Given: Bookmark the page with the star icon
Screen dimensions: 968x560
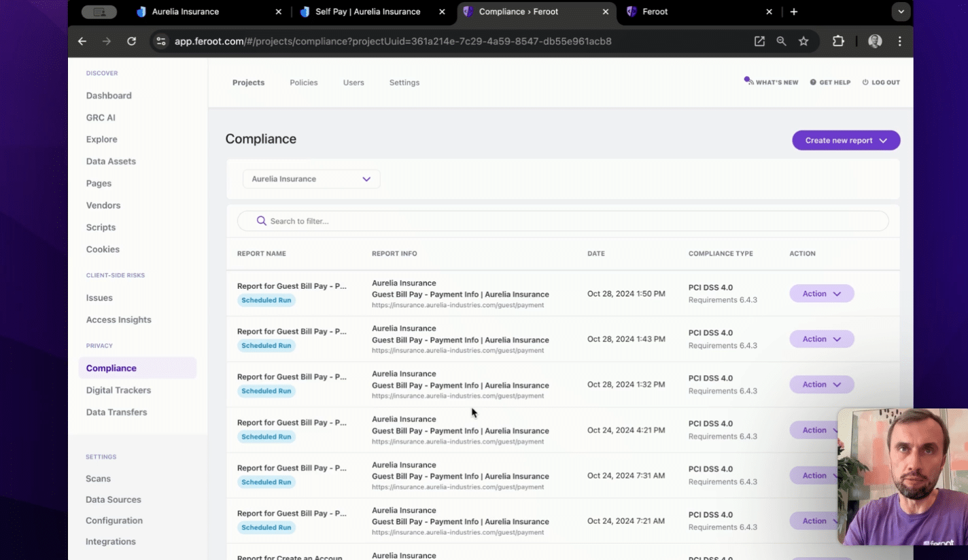Looking at the screenshot, I should [x=803, y=41].
